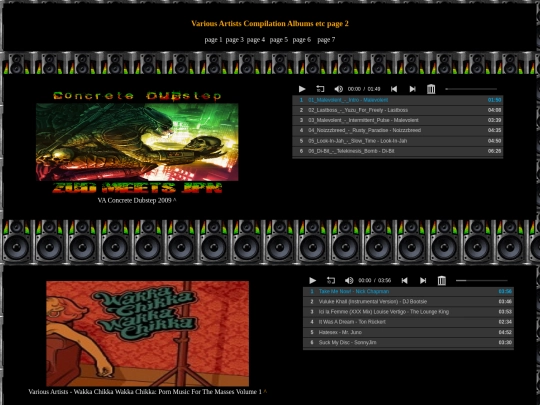Screen dimensions: 540x405
Task: Select track Hatesex - Mr. Juno
Action: [408, 332]
